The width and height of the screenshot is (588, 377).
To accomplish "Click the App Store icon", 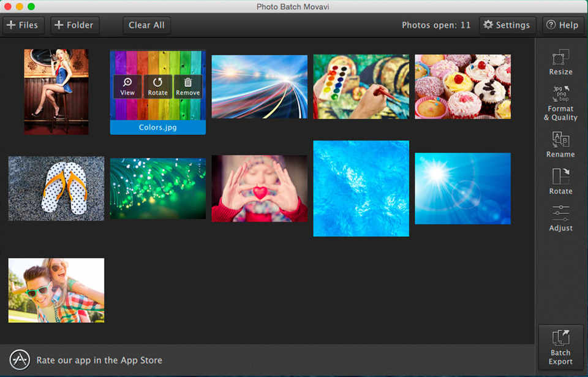I will (x=20, y=360).
